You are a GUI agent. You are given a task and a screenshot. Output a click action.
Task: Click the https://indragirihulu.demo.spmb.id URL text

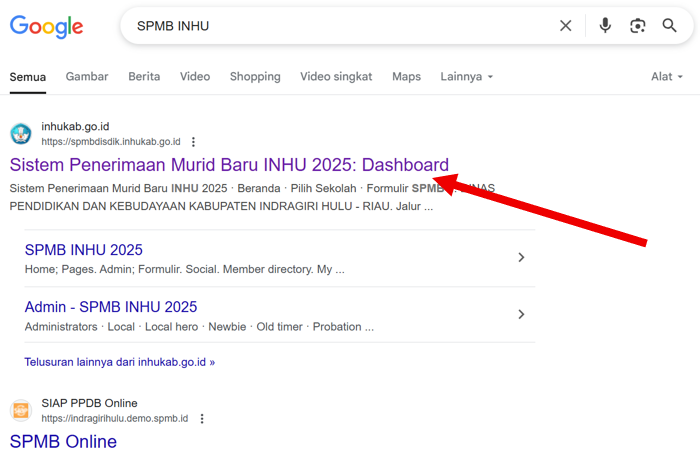[x=115, y=418]
